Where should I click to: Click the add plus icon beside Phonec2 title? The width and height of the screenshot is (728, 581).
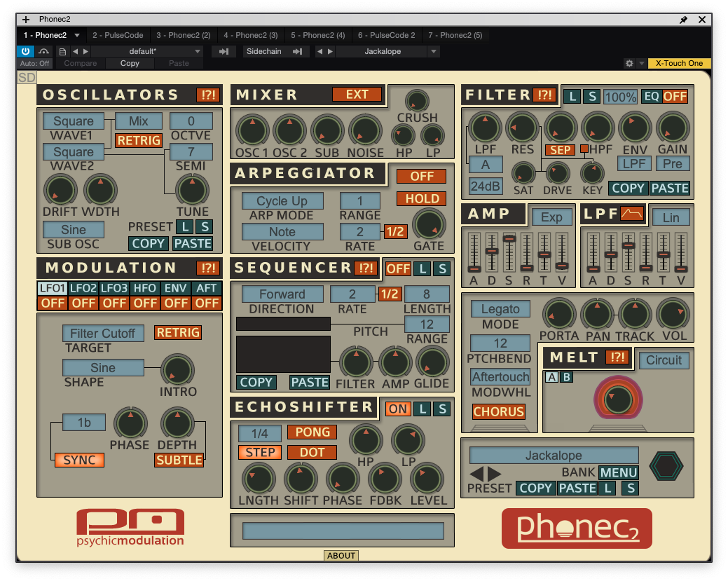[26, 20]
